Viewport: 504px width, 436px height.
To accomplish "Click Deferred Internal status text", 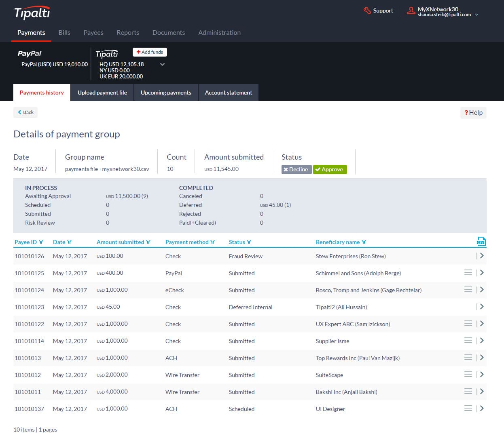I will [250, 307].
